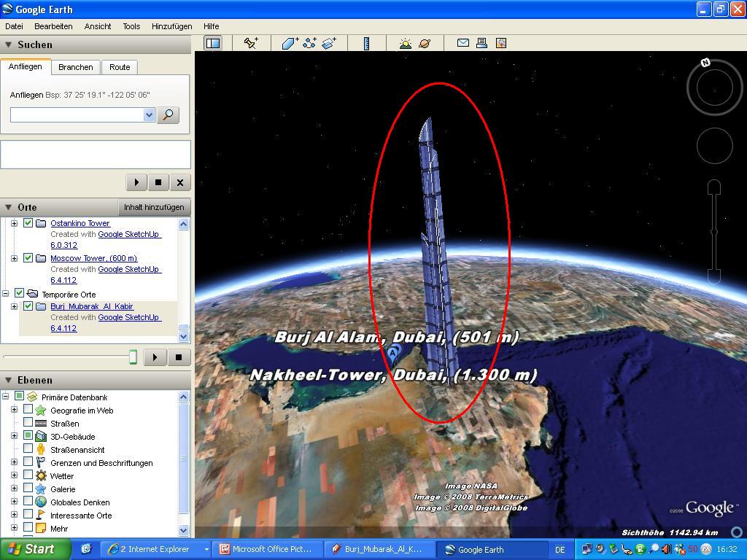Viewport: 747px width, 560px height.
Task: Open the Ostankino Tower link
Action: pos(80,223)
